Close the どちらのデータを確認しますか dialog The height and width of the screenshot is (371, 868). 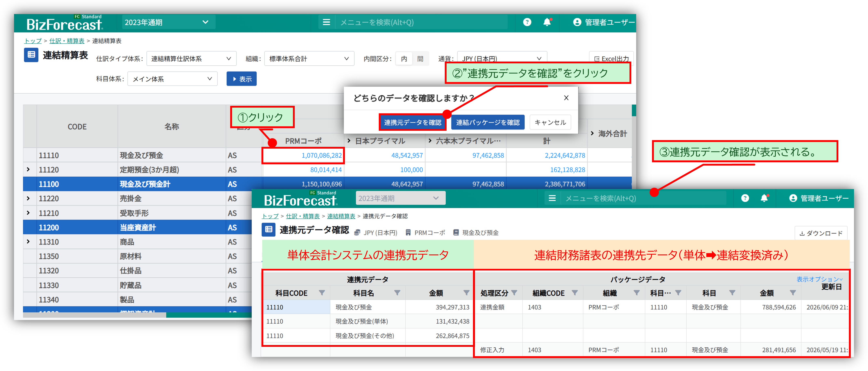click(566, 98)
